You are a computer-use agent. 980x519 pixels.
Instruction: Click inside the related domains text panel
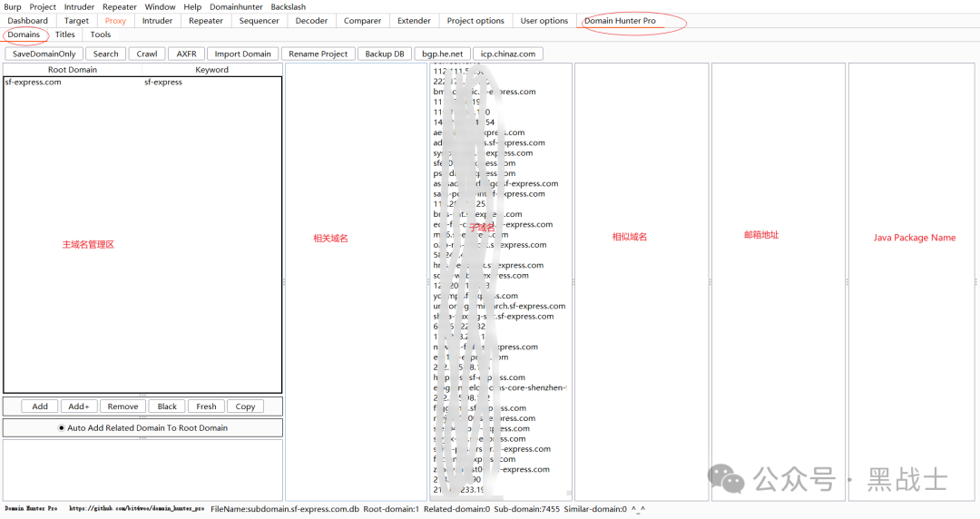(356, 281)
